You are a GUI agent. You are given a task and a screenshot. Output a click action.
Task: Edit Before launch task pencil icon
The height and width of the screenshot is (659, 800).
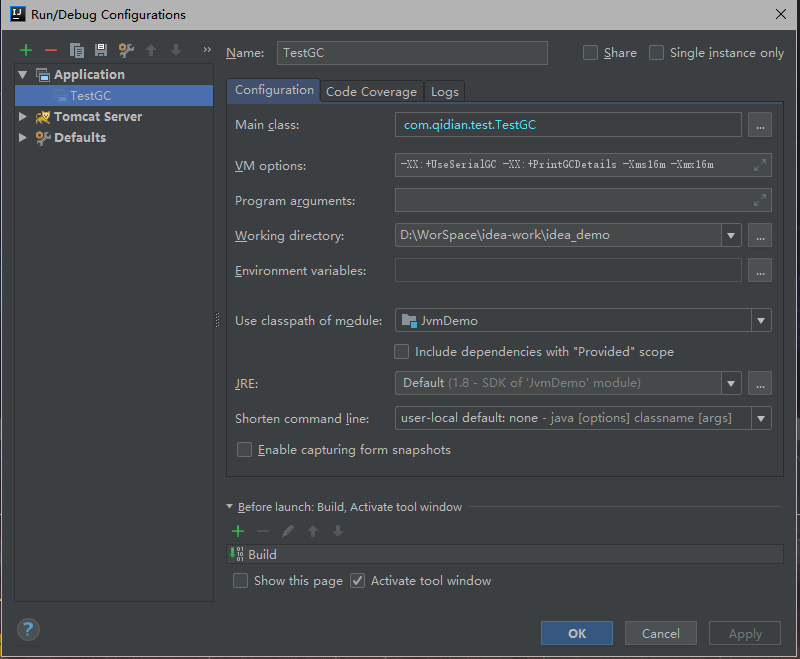coord(288,531)
